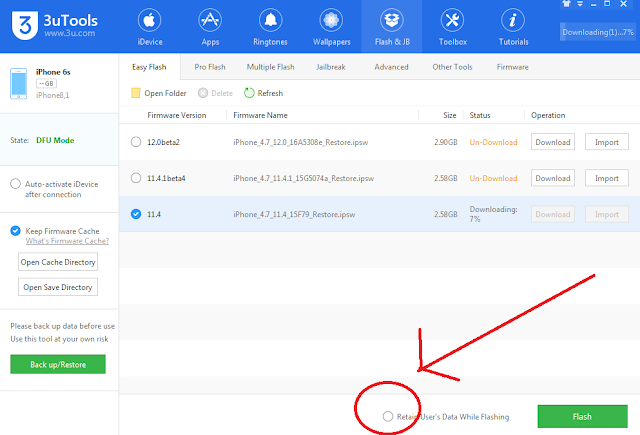Open the What's Firmware Cache link
Viewport: 640px width, 435px height.
pyautogui.click(x=67, y=241)
